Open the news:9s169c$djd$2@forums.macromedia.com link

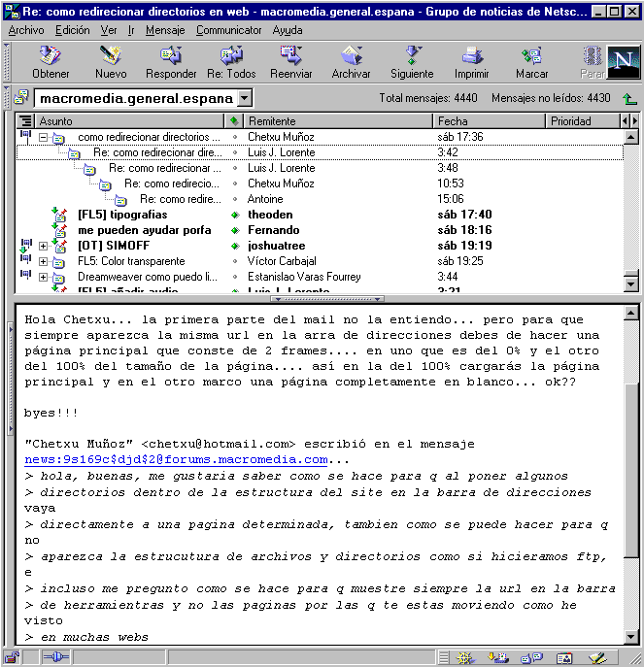(x=176, y=460)
